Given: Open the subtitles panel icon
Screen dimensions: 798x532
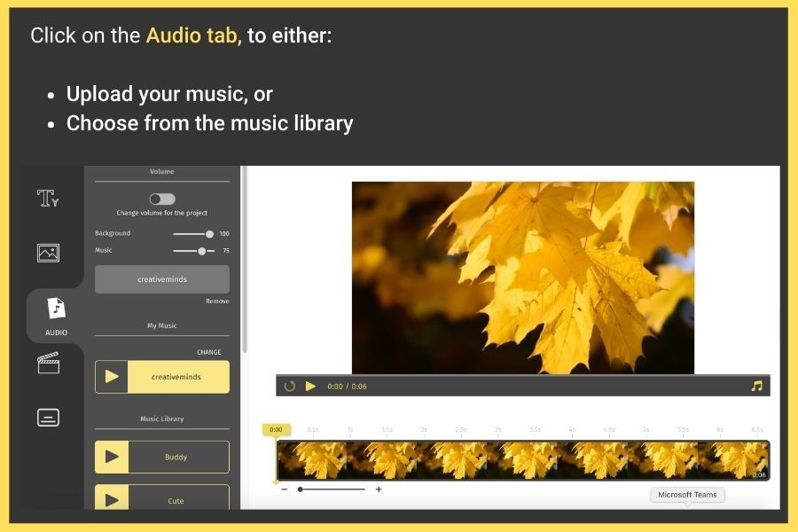Looking at the screenshot, I should click(x=49, y=418).
